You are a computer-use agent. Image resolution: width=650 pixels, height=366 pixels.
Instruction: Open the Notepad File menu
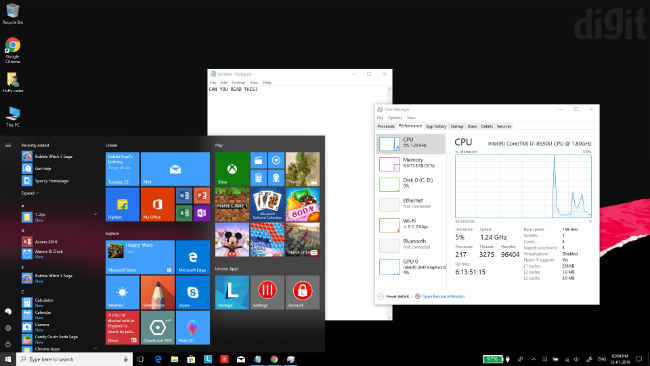(213, 82)
